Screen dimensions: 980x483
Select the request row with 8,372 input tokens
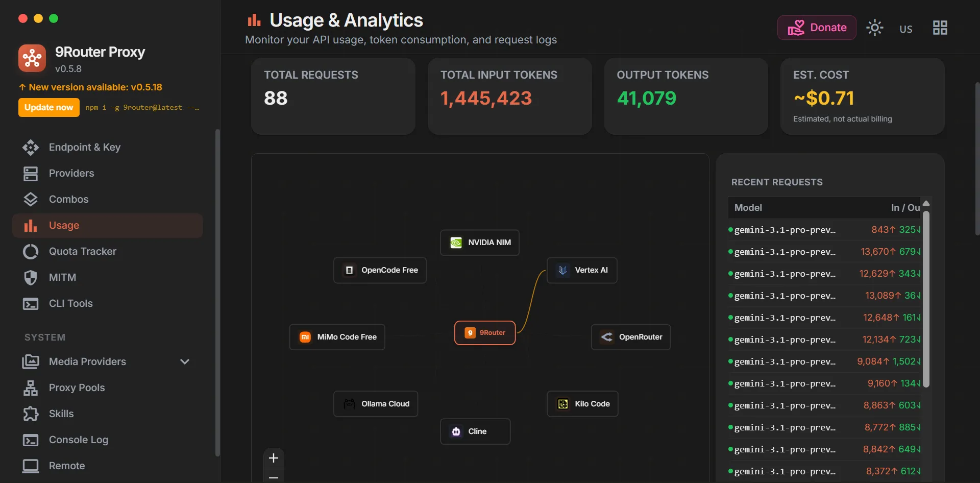tap(825, 471)
